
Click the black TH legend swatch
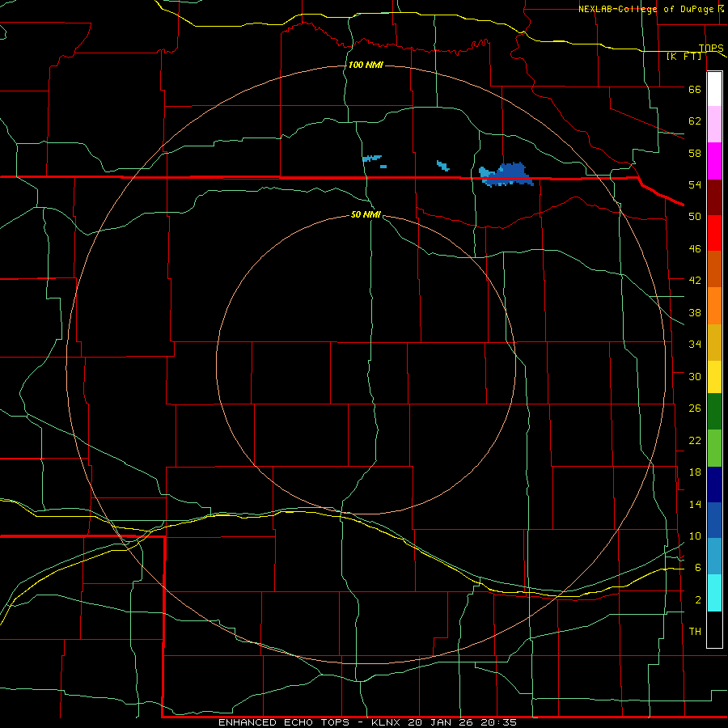(714, 629)
